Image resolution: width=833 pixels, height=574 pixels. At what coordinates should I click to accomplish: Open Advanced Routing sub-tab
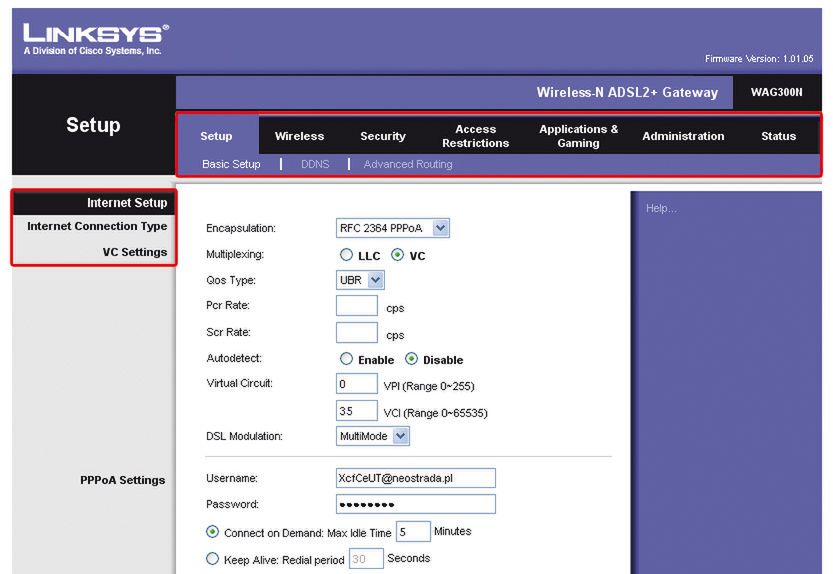408,164
